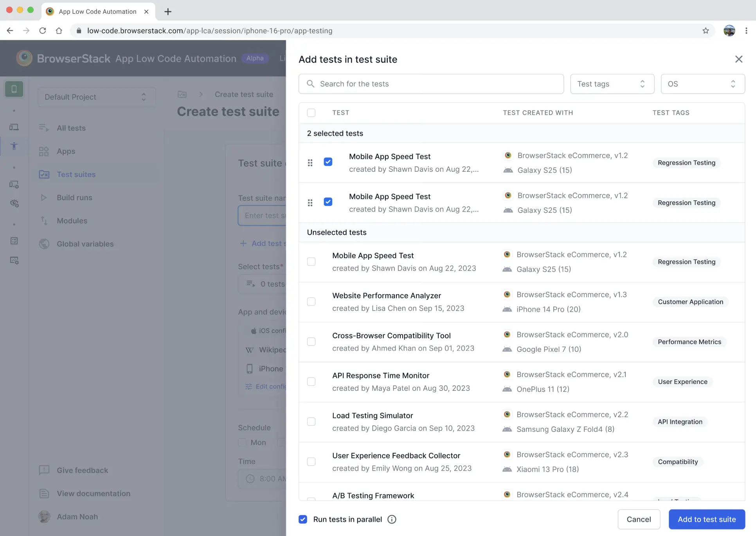Disable Run tests in parallel
Image resolution: width=756 pixels, height=536 pixels.
[303, 519]
